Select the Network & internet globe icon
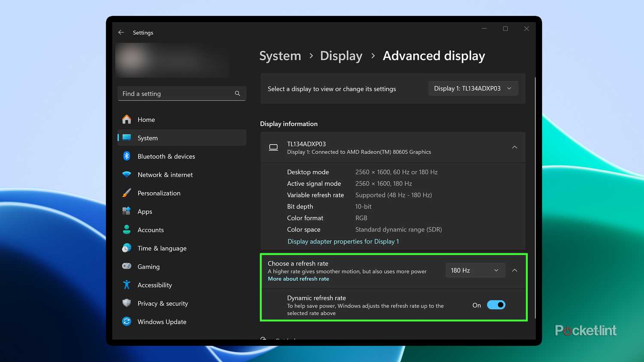Screen dimensions: 644x362 click(x=127, y=175)
